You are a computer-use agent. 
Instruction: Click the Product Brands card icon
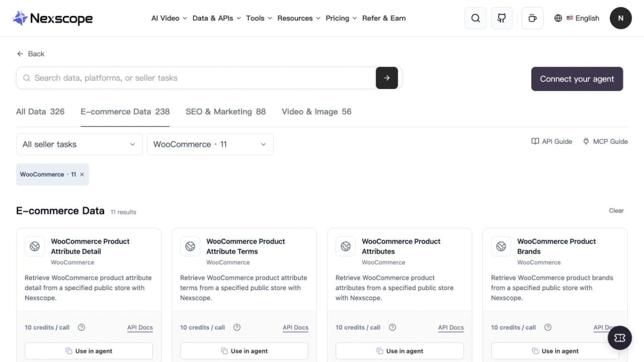pos(501,247)
